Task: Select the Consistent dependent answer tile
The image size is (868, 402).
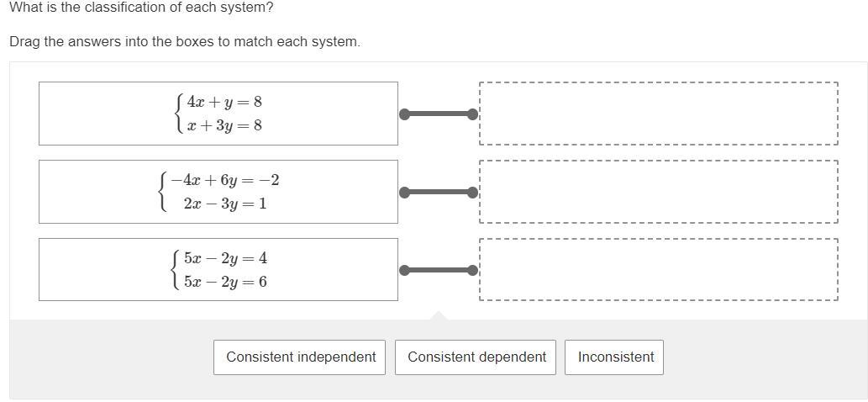Action: tap(476, 357)
